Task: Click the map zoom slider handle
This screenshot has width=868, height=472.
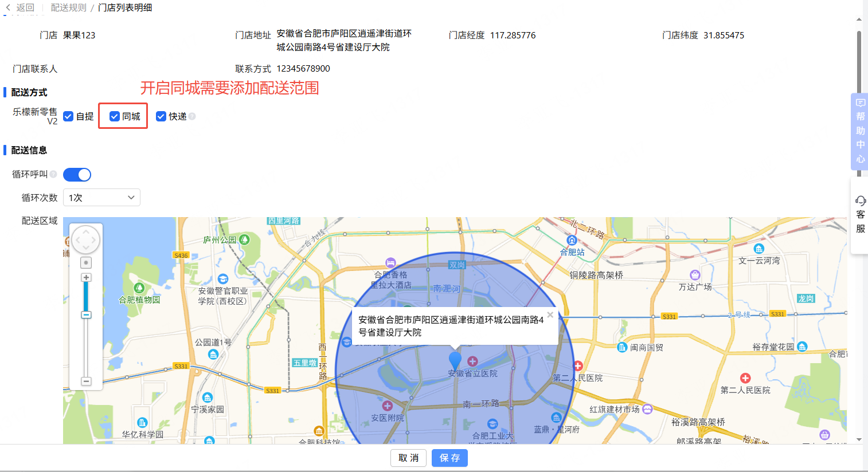Action: pyautogui.click(x=86, y=315)
